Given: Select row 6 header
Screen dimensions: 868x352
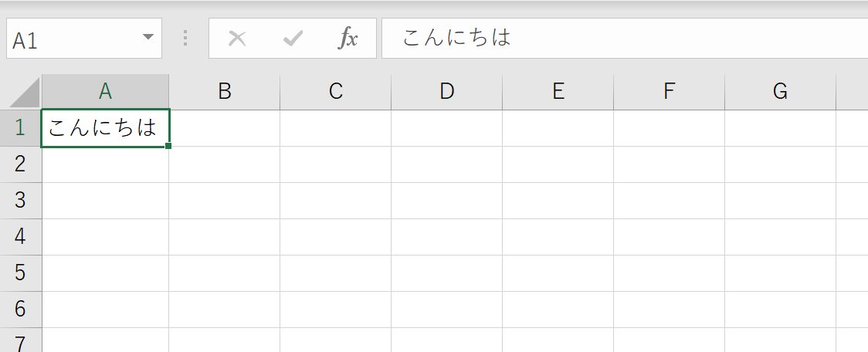Looking at the screenshot, I should point(21,309).
